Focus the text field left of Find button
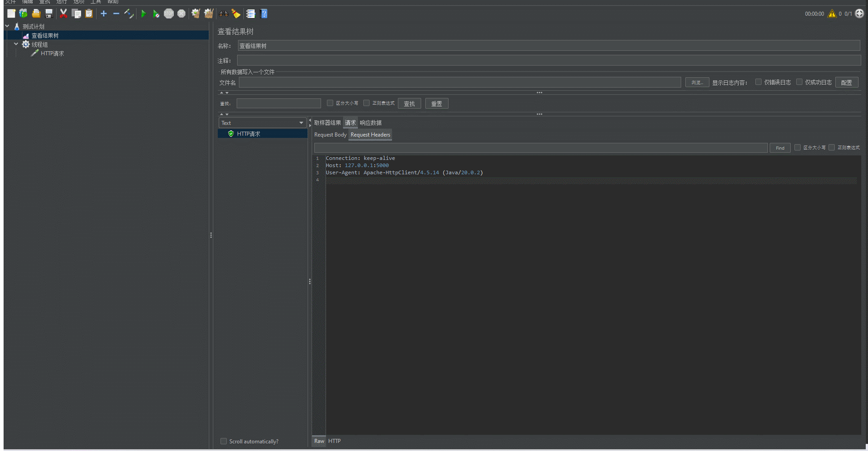 541,148
